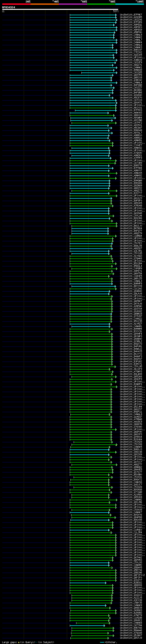Select hit label UniRef100_Q9XH71
Screen dimensions: 146x644
(x=131, y=103)
